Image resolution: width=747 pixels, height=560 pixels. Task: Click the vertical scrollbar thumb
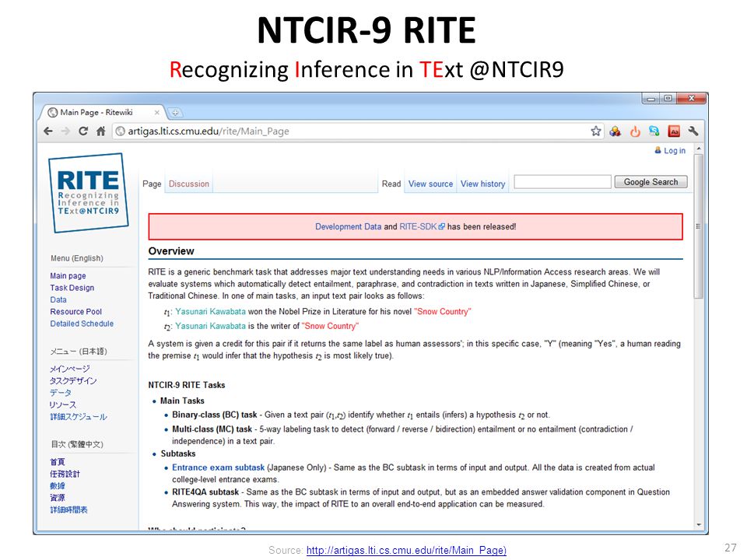[699, 226]
